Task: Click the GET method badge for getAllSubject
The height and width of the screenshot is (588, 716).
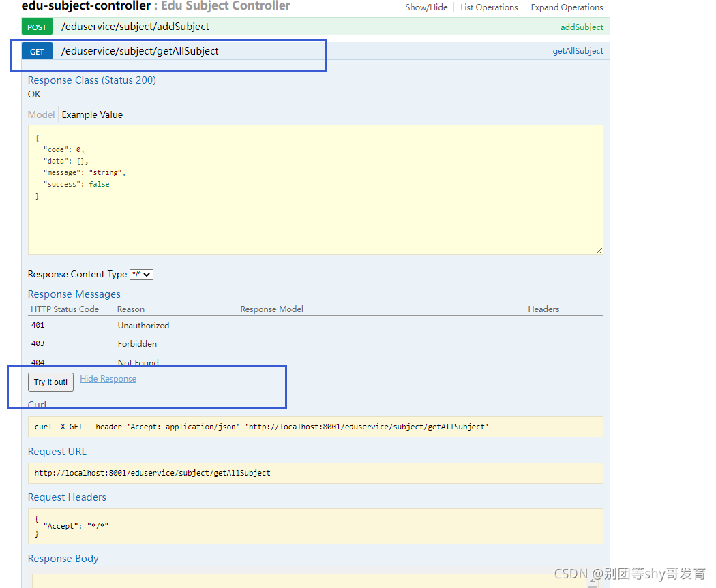Action: [x=37, y=52]
